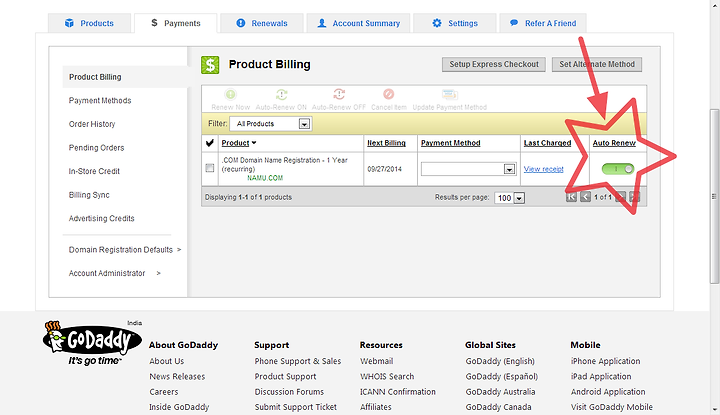The height and width of the screenshot is (415, 720).
Task: Select all products with header checkmark
Action: point(210,143)
